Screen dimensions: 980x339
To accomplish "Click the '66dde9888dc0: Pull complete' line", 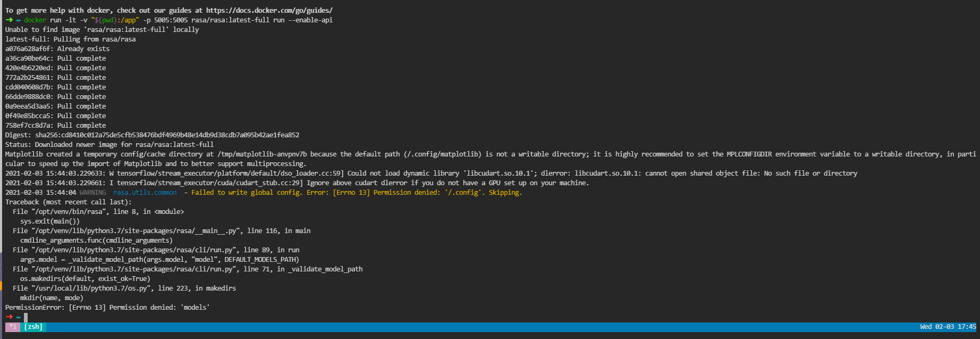I will pyautogui.click(x=56, y=96).
